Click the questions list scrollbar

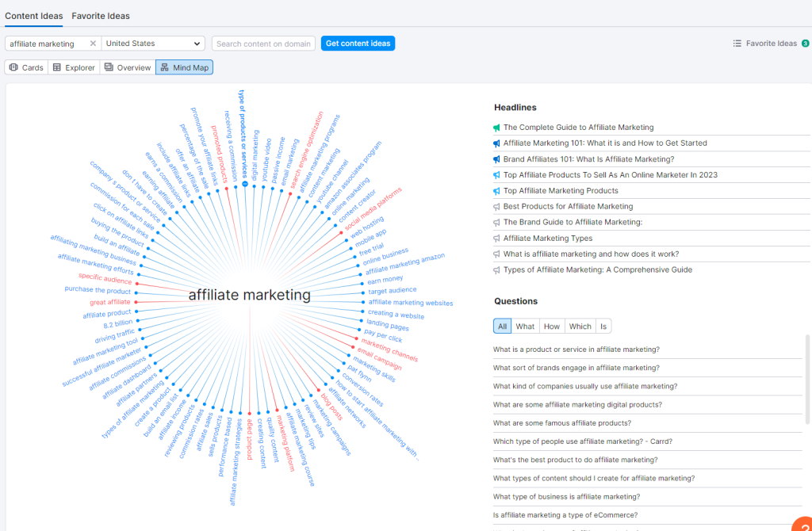tap(806, 380)
